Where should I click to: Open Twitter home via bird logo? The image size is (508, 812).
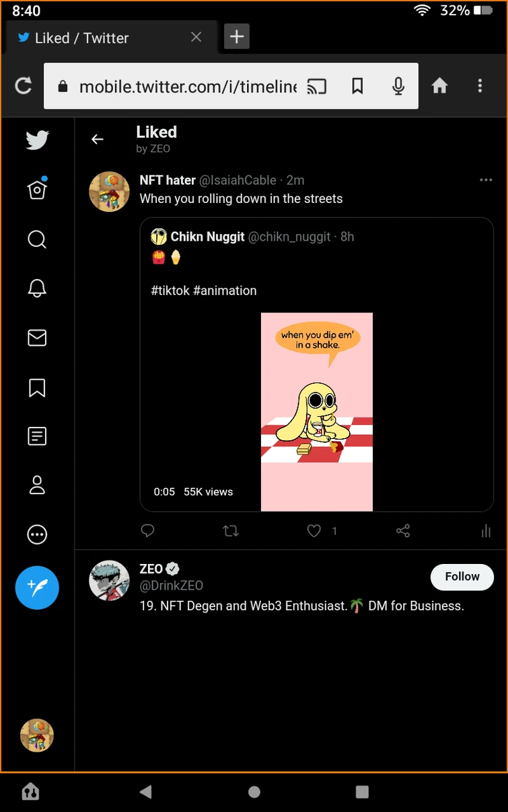(37, 140)
